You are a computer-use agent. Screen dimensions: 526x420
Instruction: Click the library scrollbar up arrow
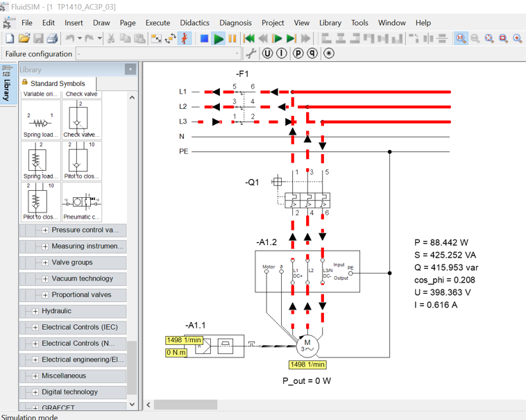[132, 98]
